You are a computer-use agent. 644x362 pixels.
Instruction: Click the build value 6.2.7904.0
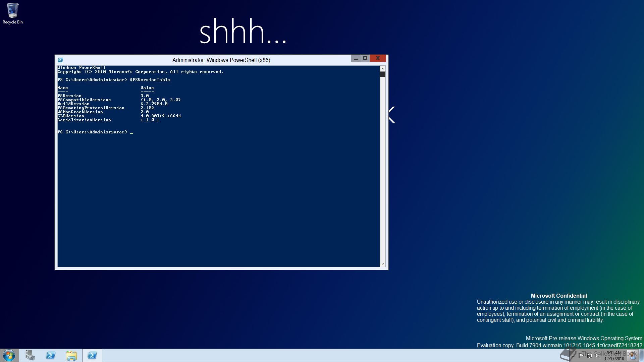tap(154, 104)
